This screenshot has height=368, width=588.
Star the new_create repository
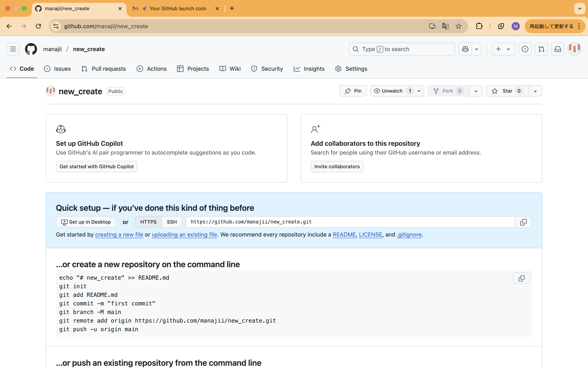tap(507, 91)
